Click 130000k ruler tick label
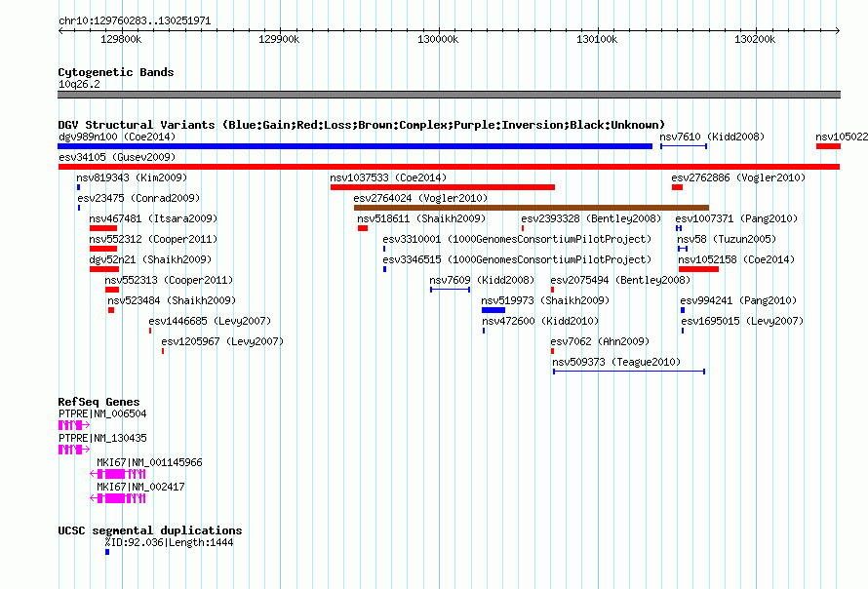 pos(438,39)
